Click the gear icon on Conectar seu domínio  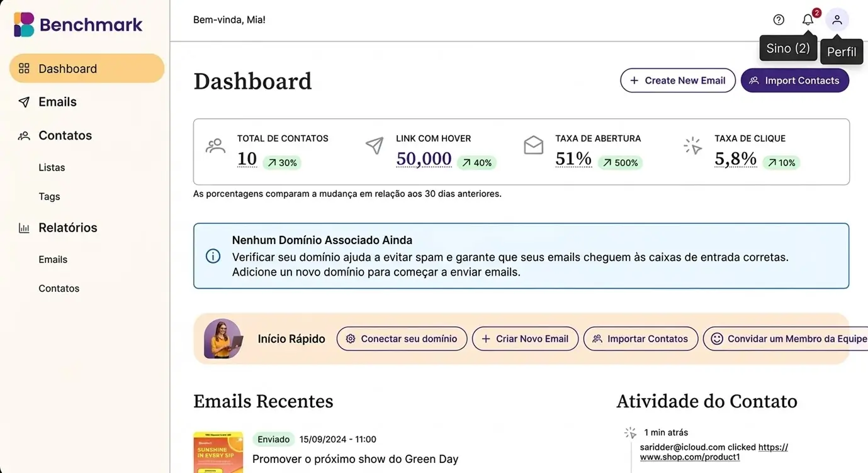(x=351, y=338)
